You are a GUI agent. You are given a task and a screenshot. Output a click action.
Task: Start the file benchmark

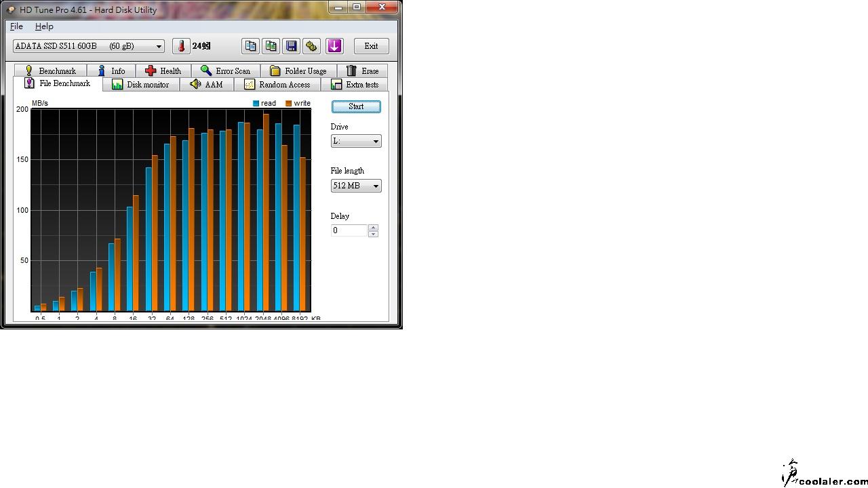tap(356, 106)
